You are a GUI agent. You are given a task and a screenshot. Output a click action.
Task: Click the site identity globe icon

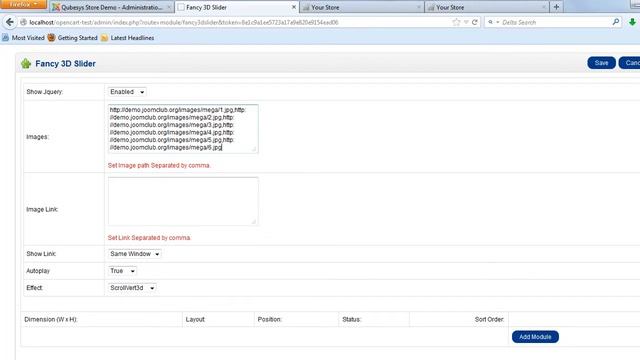click(x=24, y=22)
